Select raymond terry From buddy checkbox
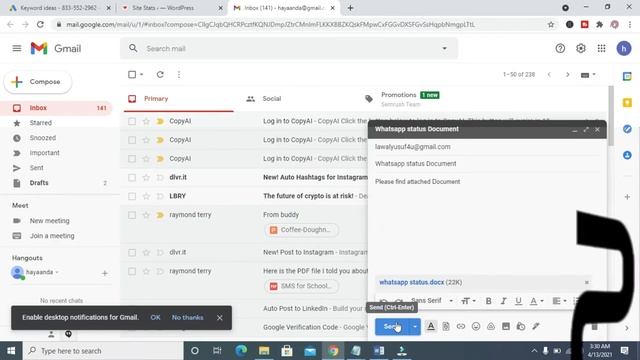This screenshot has width=640, height=360. [x=132, y=215]
